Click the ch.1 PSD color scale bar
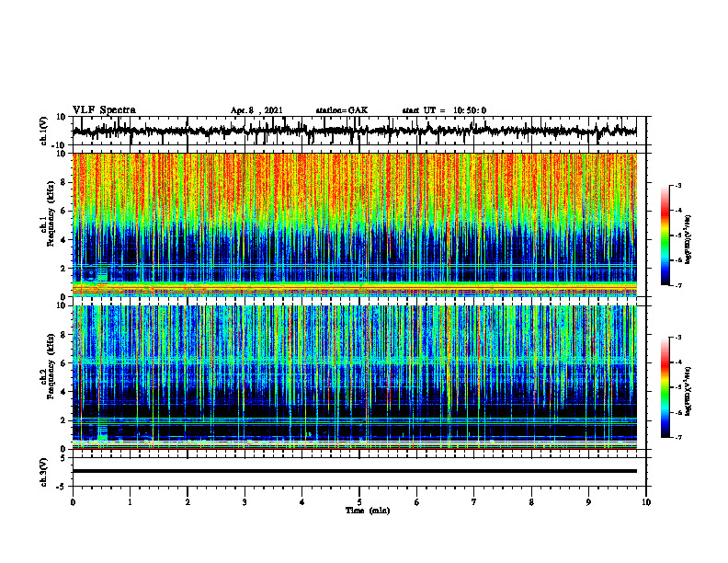The height and width of the screenshot is (563, 728). point(665,236)
